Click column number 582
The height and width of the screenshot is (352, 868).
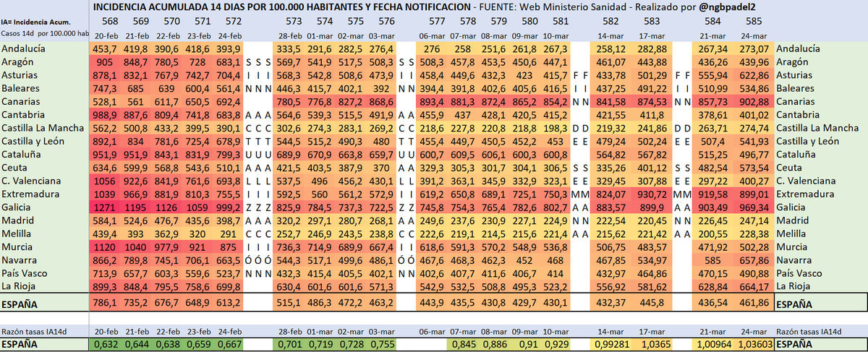[x=610, y=22]
